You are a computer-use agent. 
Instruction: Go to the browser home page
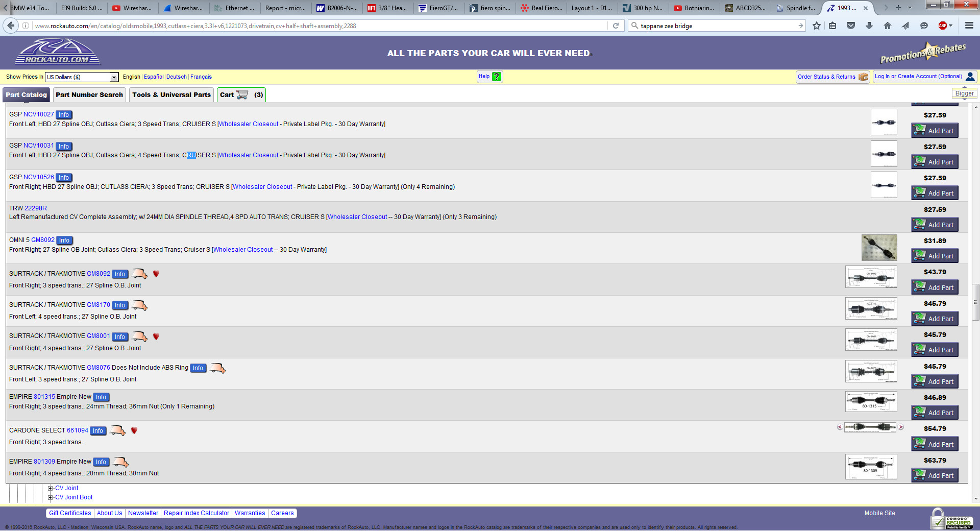(888, 26)
